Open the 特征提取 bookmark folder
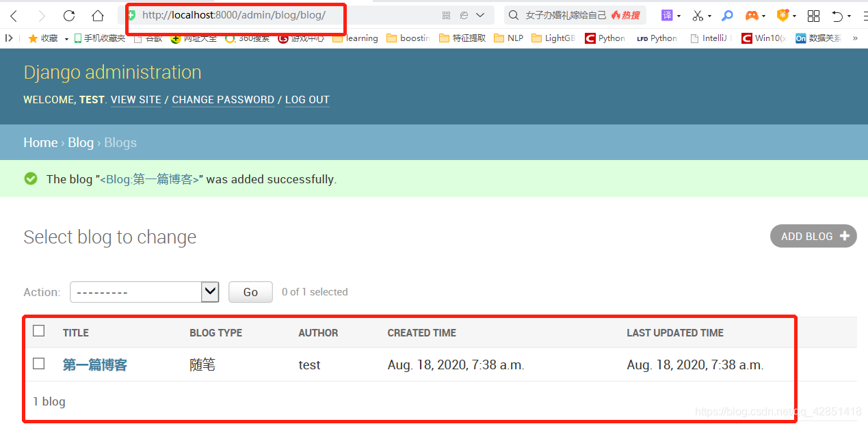The image size is (868, 424). [462, 38]
